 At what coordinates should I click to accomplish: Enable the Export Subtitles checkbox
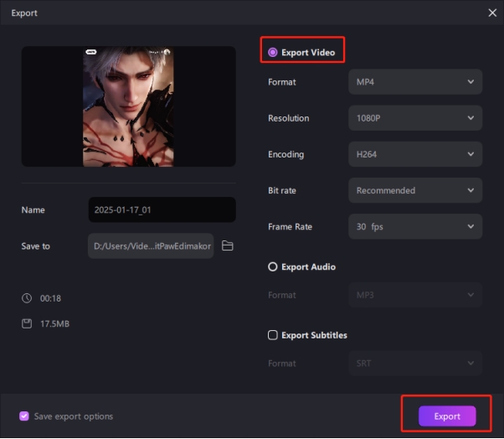(273, 335)
